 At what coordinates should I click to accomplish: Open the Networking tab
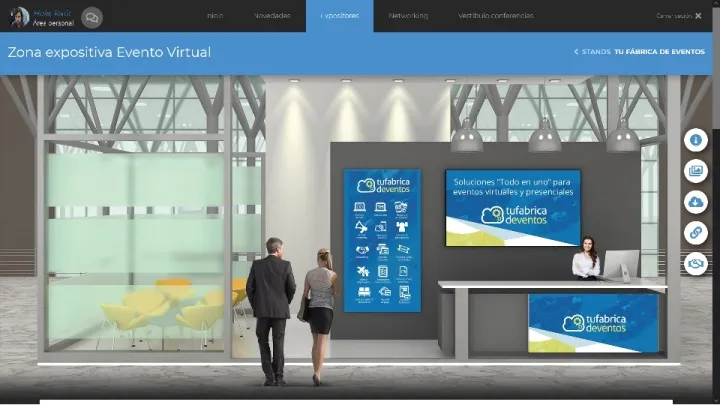tap(408, 16)
